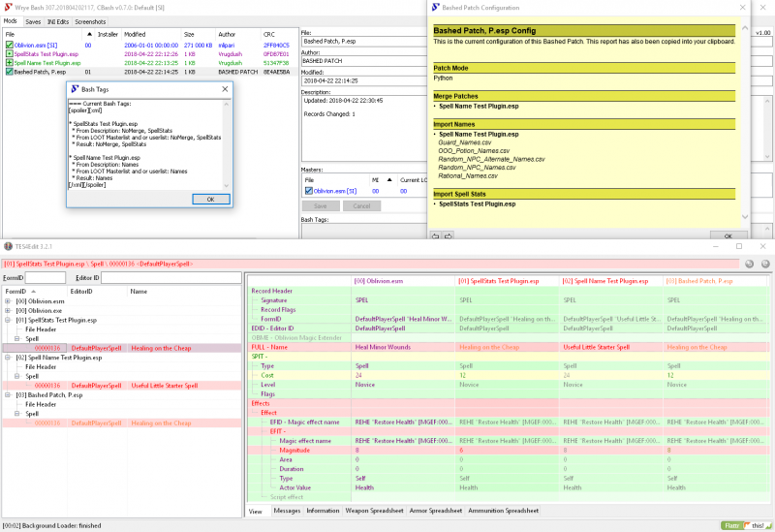The image size is (775, 532).
Task: Click Bashed Patch Configuration window logo icon
Action: (x=435, y=8)
